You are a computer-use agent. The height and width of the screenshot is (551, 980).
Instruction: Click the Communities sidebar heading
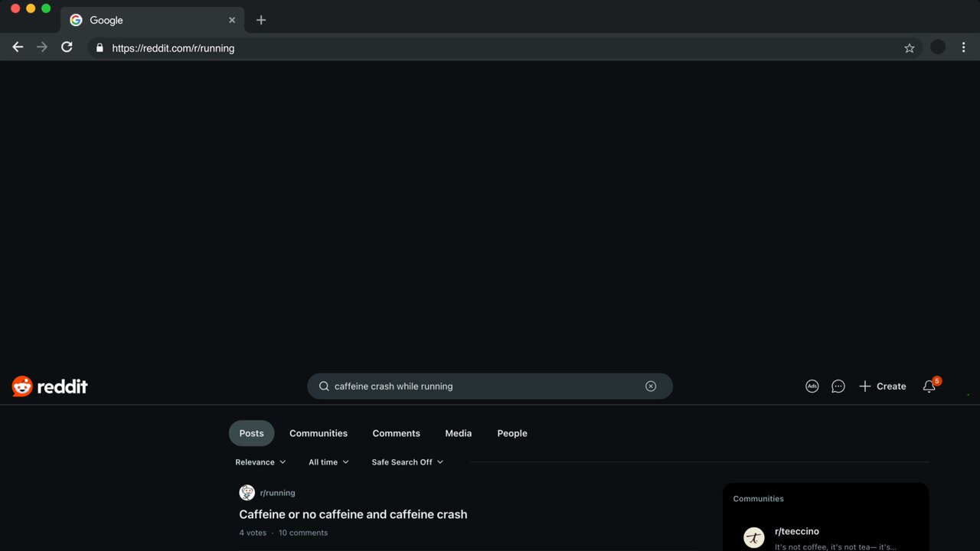[x=758, y=499]
